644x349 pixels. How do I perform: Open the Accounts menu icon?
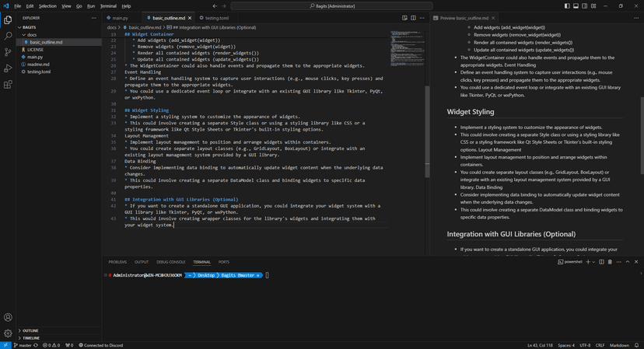(x=8, y=317)
